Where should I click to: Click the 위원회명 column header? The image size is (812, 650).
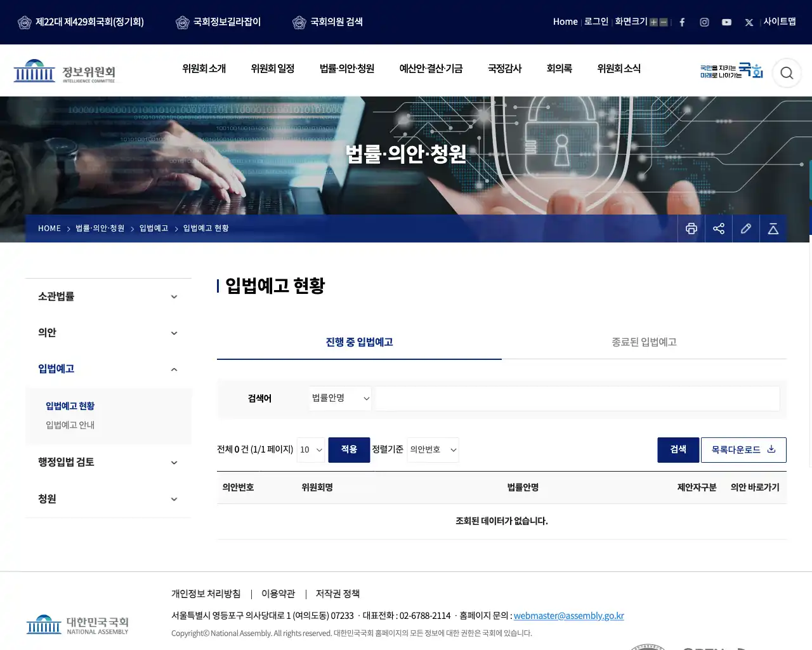[x=317, y=487]
